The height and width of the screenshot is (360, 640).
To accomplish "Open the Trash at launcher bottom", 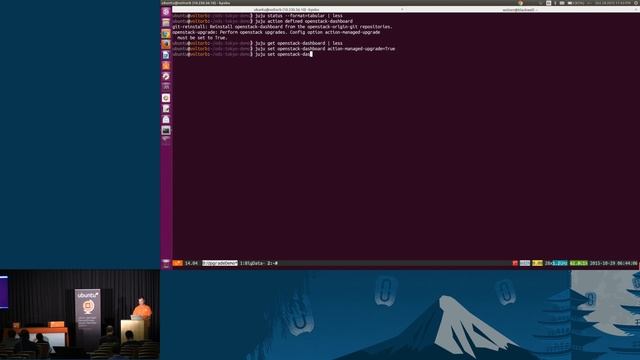I will [x=166, y=264].
